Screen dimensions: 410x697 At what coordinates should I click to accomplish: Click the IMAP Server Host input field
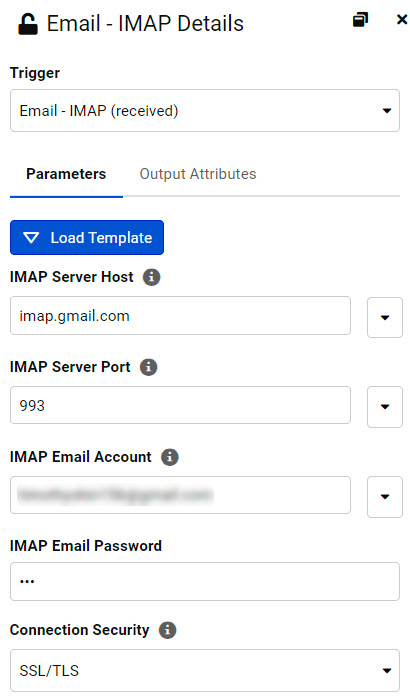pos(180,316)
